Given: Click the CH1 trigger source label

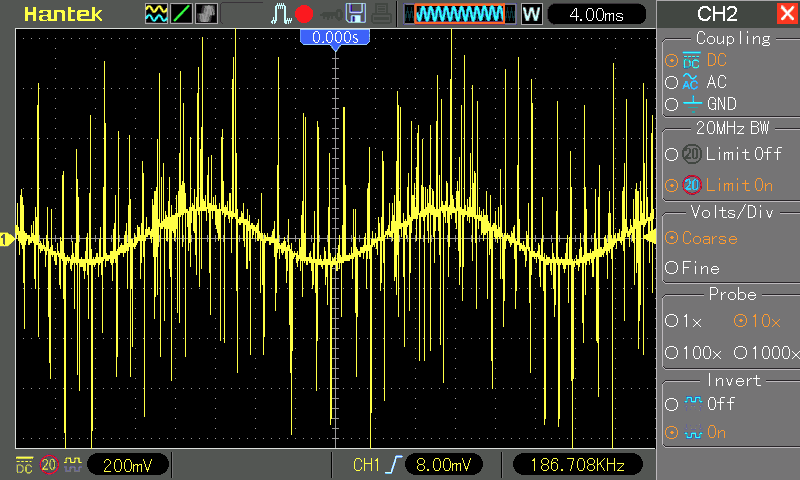Looking at the screenshot, I should pyautogui.click(x=366, y=465).
